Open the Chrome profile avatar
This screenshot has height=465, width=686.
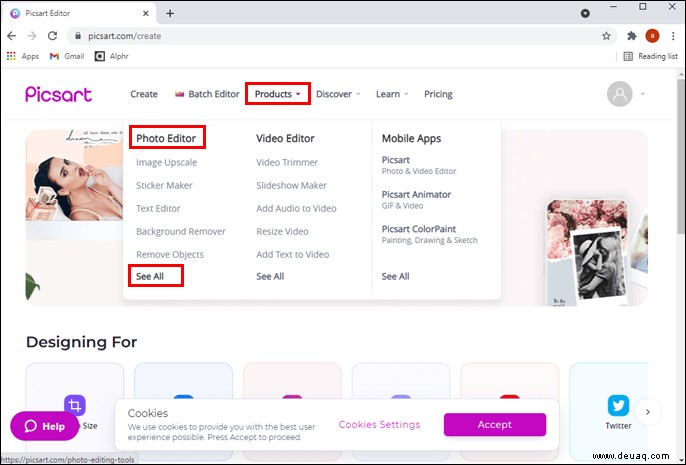point(652,36)
